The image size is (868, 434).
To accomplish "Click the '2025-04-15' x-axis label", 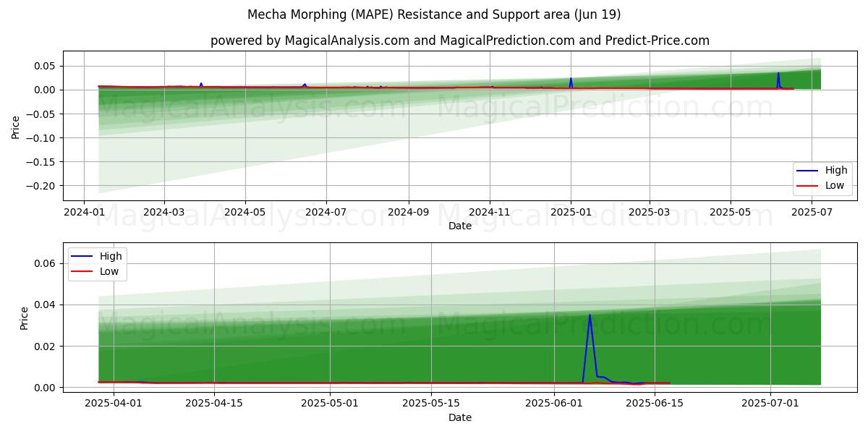I will (x=214, y=404).
